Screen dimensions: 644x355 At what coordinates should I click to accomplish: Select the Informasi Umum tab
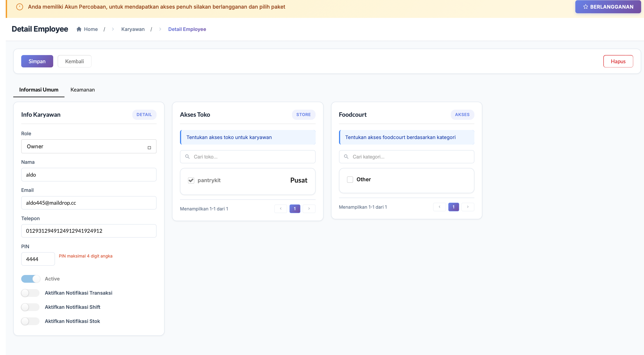[39, 90]
